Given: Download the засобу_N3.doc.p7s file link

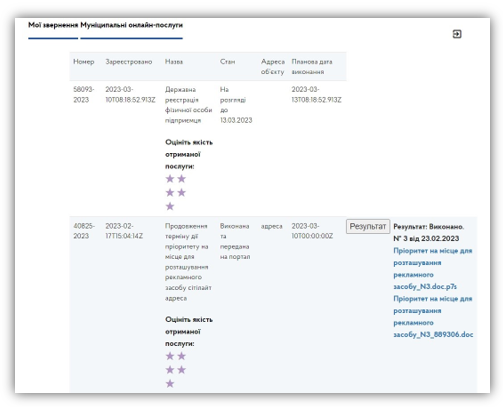Looking at the screenshot, I should click(433, 269).
